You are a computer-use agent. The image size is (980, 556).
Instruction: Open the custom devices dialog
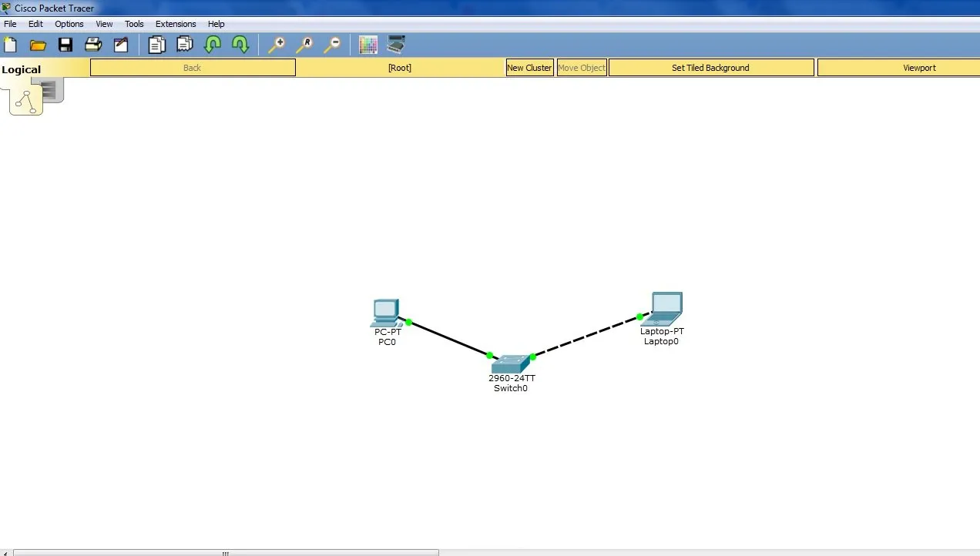point(396,44)
